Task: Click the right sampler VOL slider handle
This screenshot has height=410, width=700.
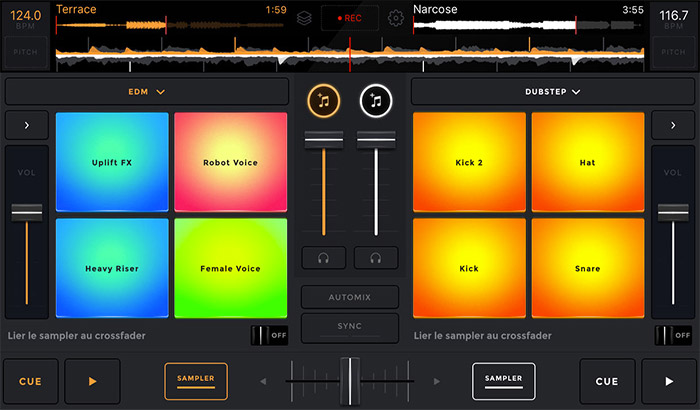Action: click(673, 213)
